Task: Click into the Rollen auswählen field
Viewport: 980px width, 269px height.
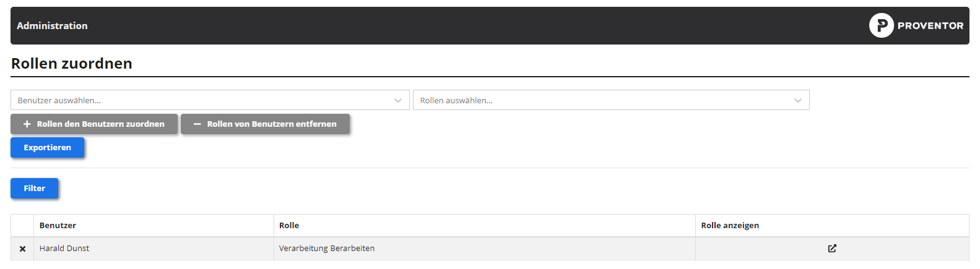Action: 601,100
